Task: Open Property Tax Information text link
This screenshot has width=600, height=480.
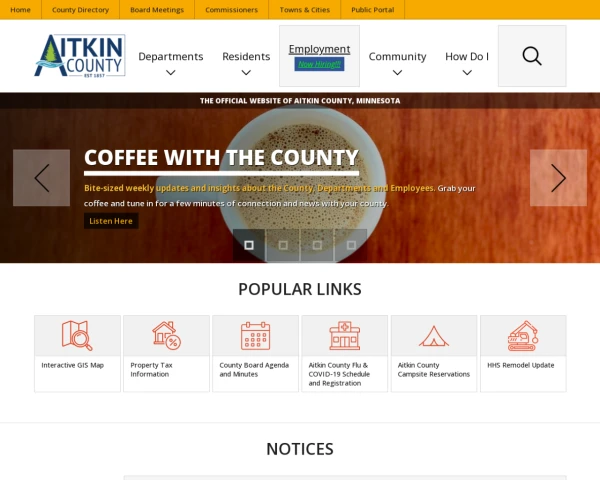Action: pos(152,369)
